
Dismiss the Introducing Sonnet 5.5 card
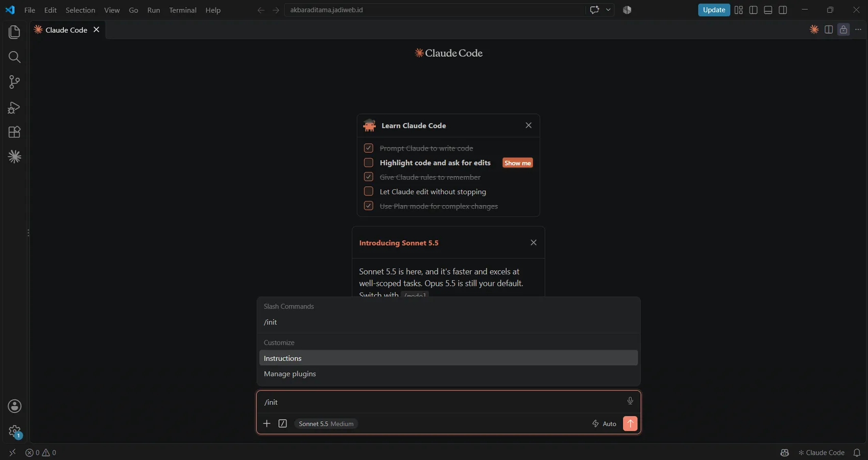[534, 243]
